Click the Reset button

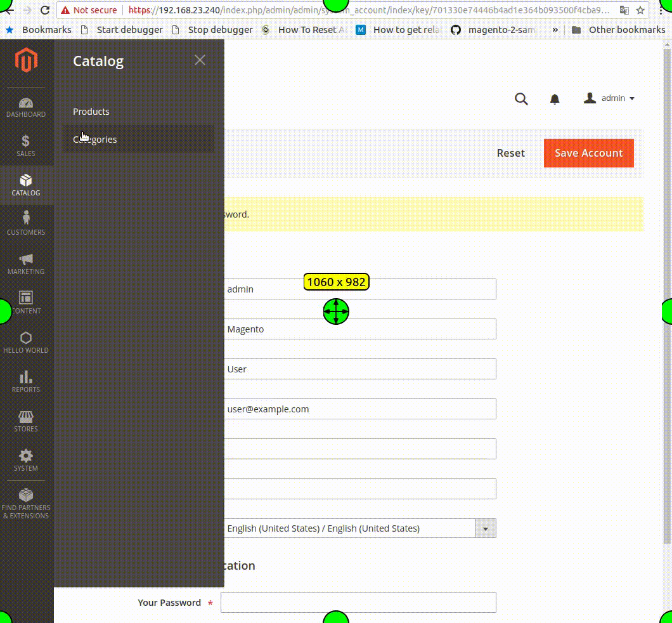(x=510, y=153)
